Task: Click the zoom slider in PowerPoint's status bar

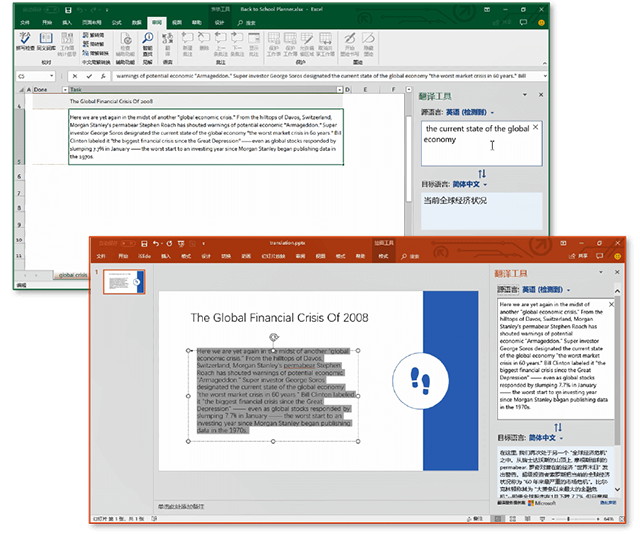Action: click(x=569, y=518)
